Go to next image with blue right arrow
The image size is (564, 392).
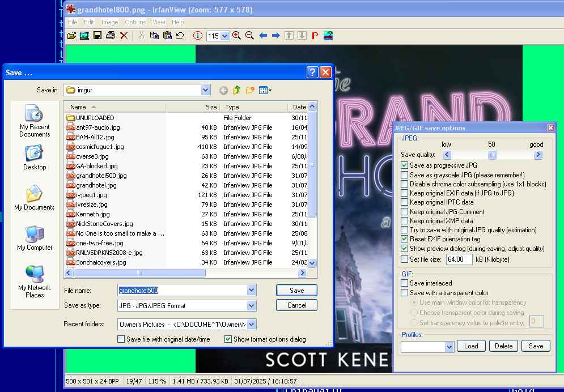[276, 36]
